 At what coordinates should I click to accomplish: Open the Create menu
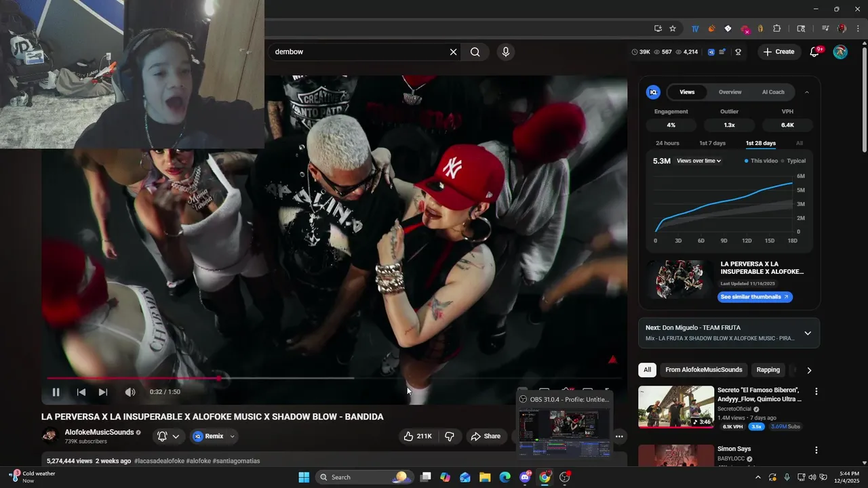[x=778, y=52]
